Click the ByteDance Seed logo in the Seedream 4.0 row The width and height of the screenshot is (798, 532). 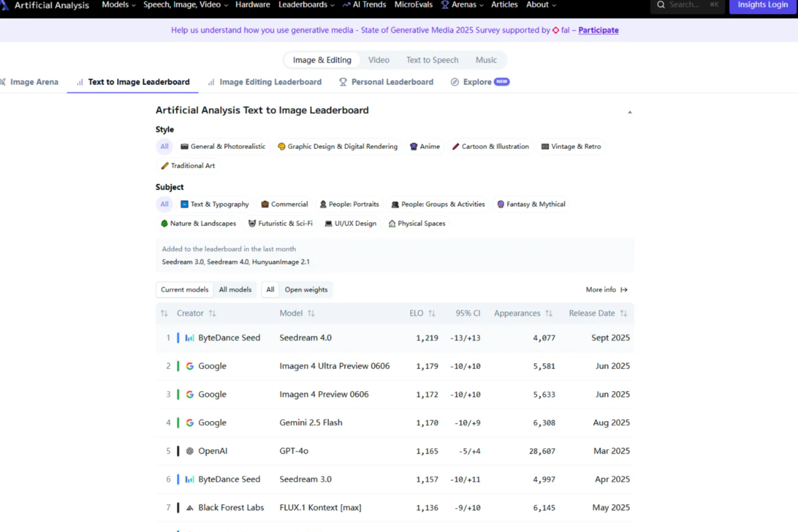tap(190, 338)
